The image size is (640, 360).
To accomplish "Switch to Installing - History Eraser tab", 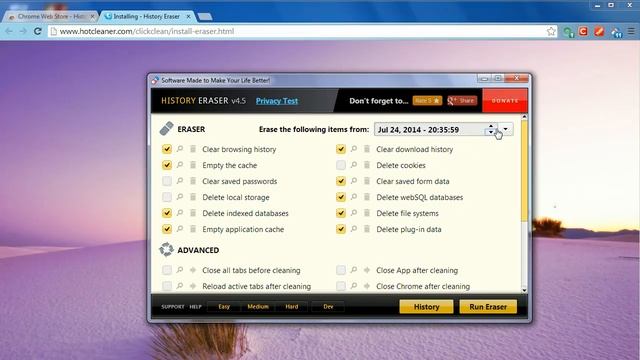I will pos(147,16).
